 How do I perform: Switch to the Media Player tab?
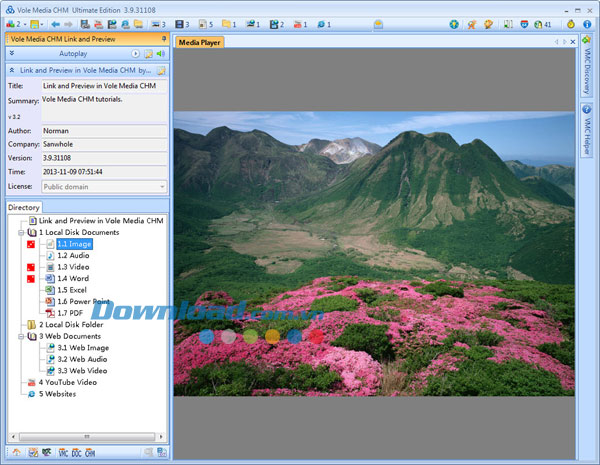pos(199,42)
